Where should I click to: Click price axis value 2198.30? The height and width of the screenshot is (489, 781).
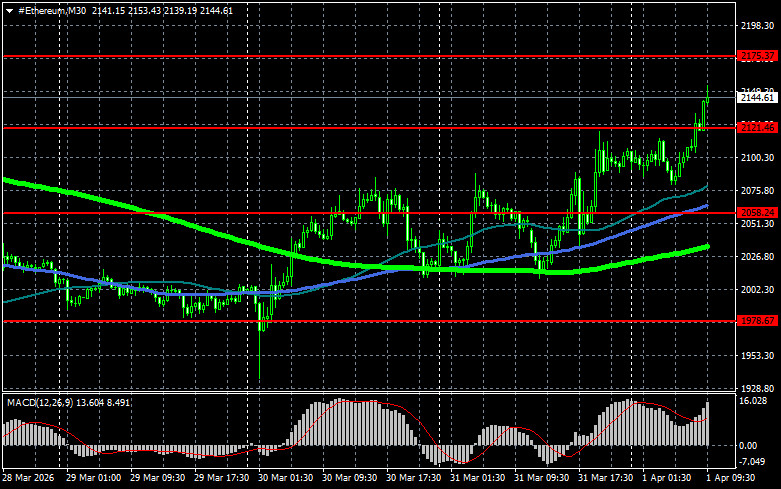point(757,26)
